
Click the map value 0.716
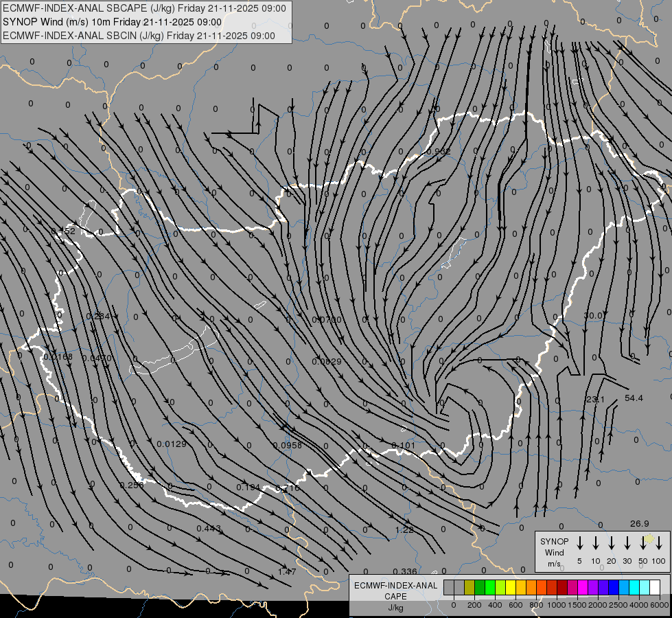[x=287, y=488]
